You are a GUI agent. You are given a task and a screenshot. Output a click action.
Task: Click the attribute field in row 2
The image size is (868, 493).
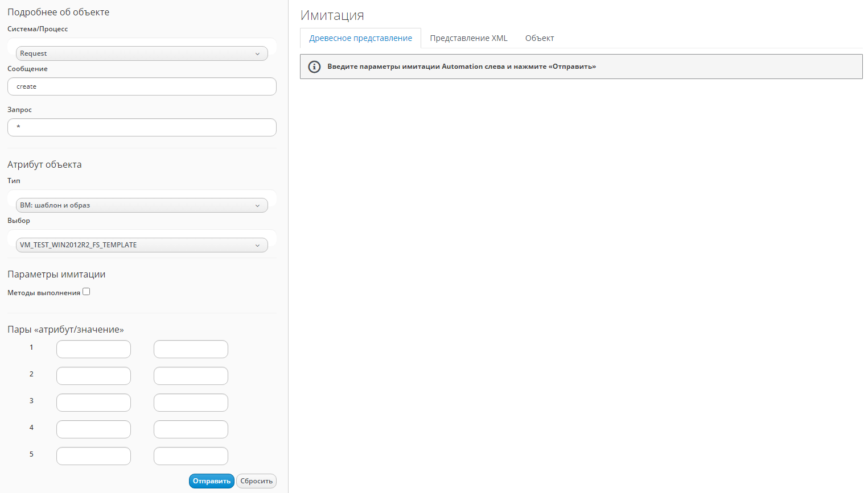coord(93,376)
